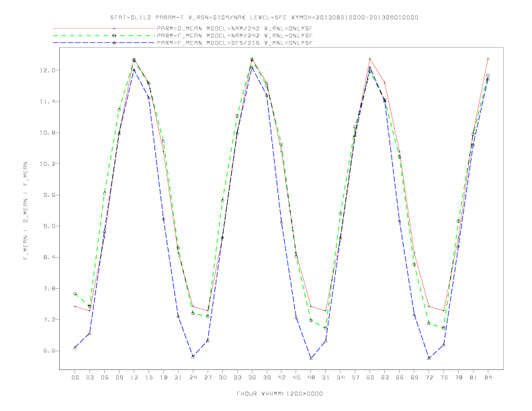Screen dimensions: 532x411
Task: Click the 12.0 y-axis tick label
Action: click(x=48, y=71)
